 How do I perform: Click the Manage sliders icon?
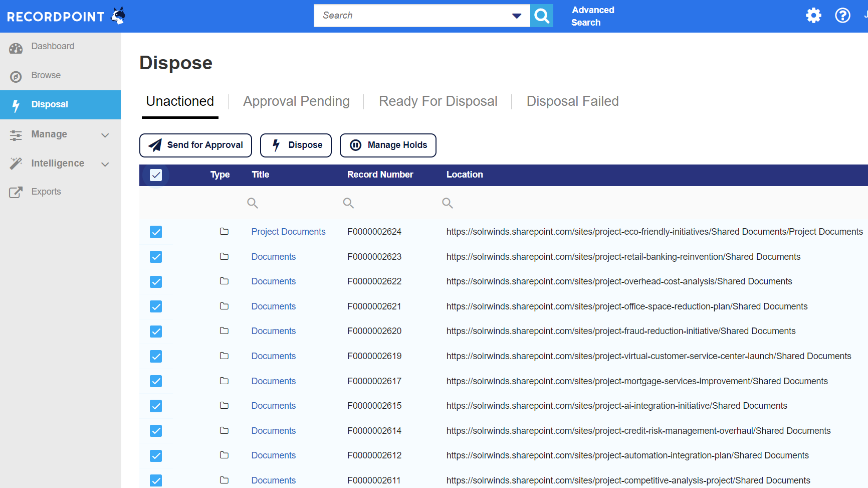point(16,135)
